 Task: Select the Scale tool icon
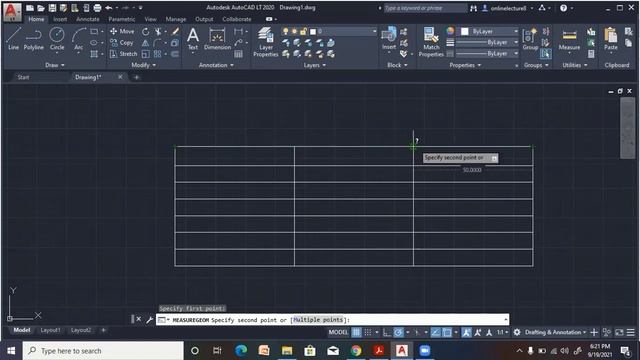(145, 54)
